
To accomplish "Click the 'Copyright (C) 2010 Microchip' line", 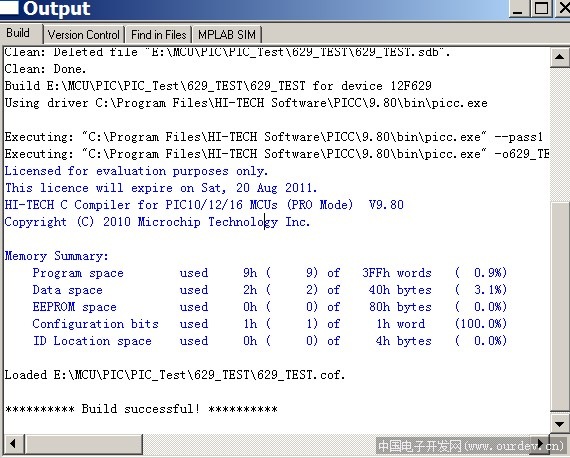I will 157,222.
